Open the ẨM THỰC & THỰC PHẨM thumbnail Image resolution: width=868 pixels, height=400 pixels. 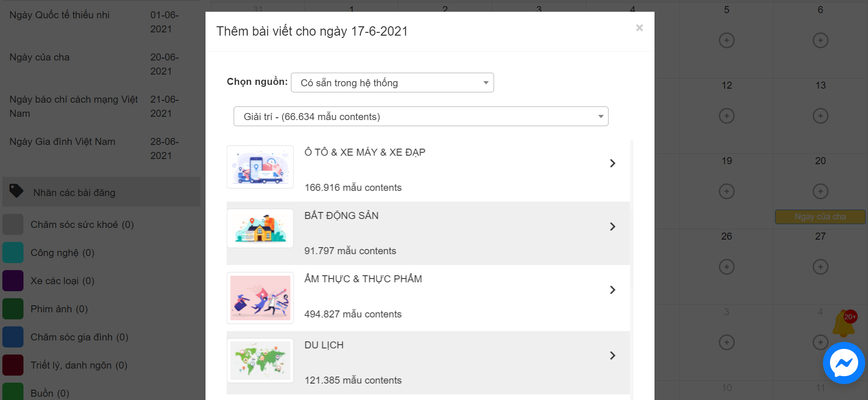260,298
